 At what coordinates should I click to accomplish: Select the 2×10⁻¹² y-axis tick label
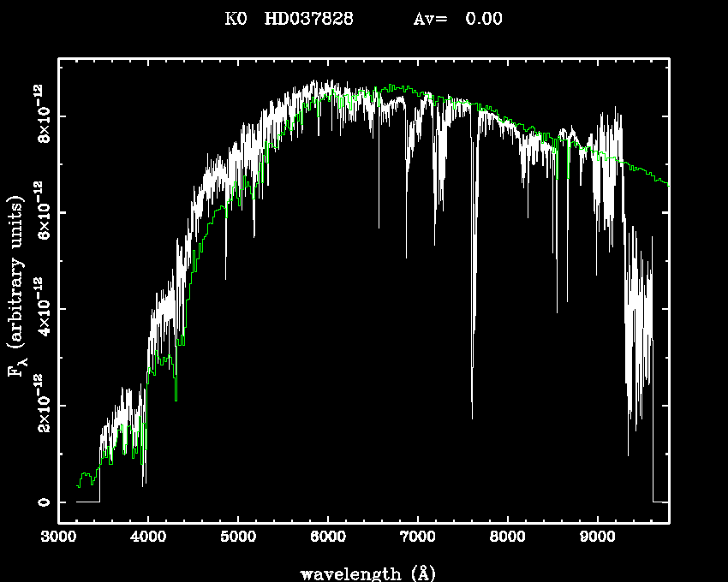pos(42,405)
